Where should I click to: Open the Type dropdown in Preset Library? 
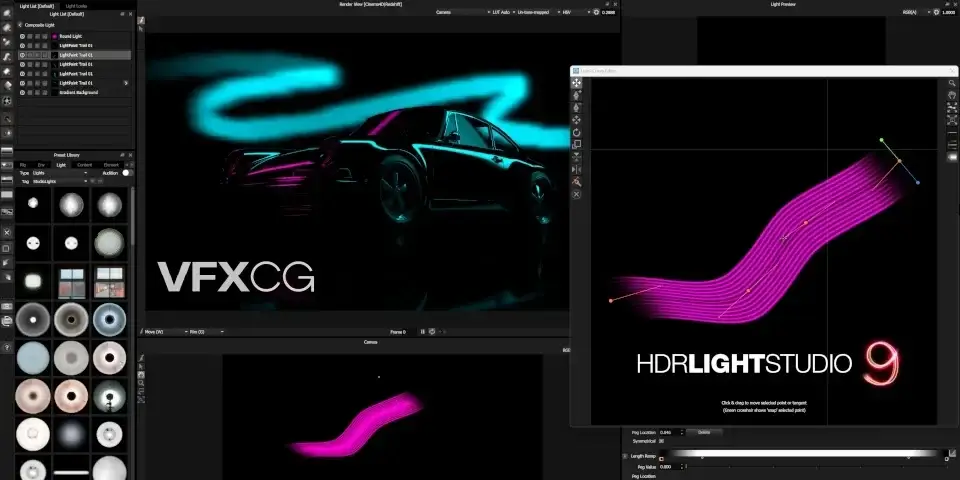(x=60, y=173)
